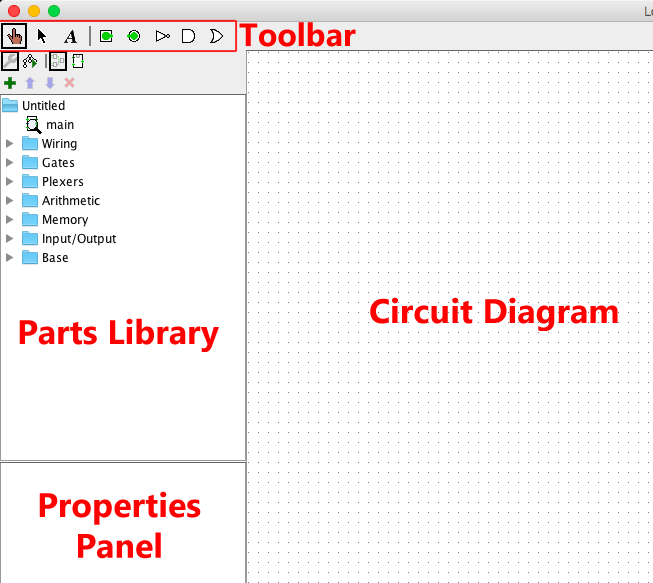653x583 pixels.
Task: Maximize the window with green button
Action: pyautogui.click(x=54, y=11)
